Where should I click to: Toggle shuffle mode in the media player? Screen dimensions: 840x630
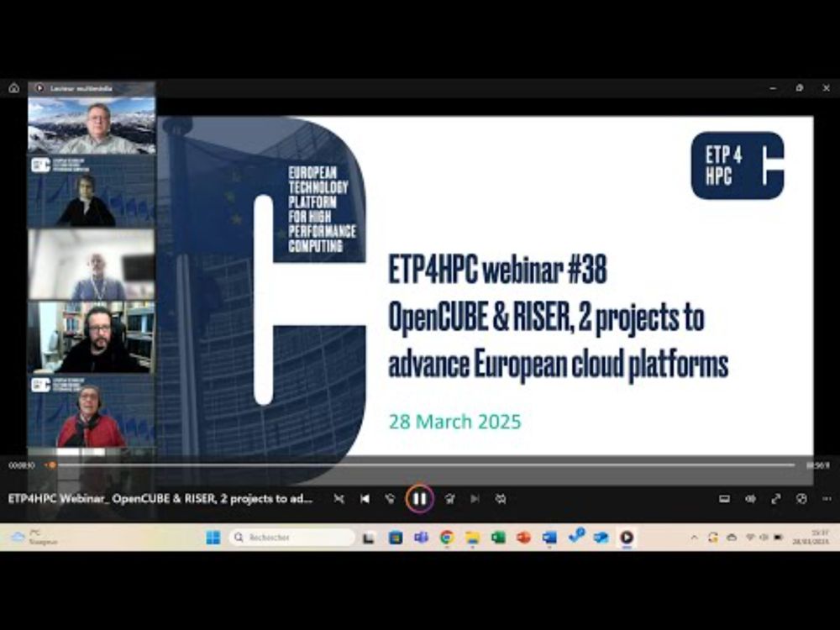click(x=339, y=499)
